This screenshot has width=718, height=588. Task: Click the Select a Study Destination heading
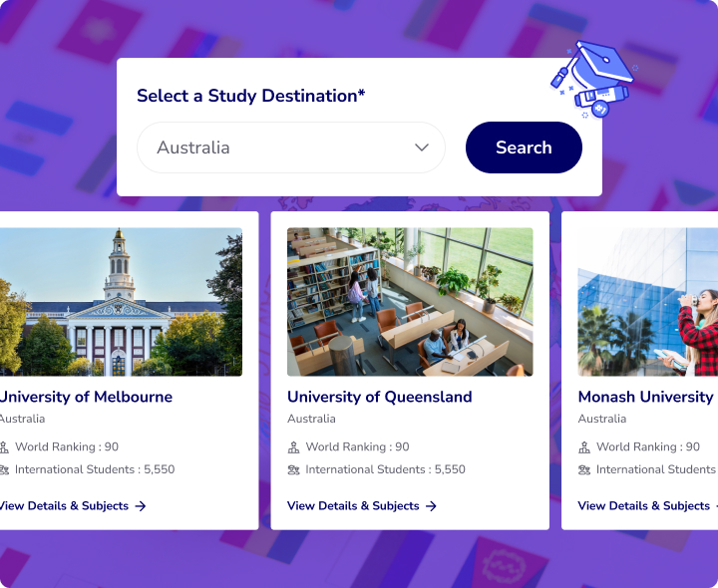pyautogui.click(x=251, y=96)
